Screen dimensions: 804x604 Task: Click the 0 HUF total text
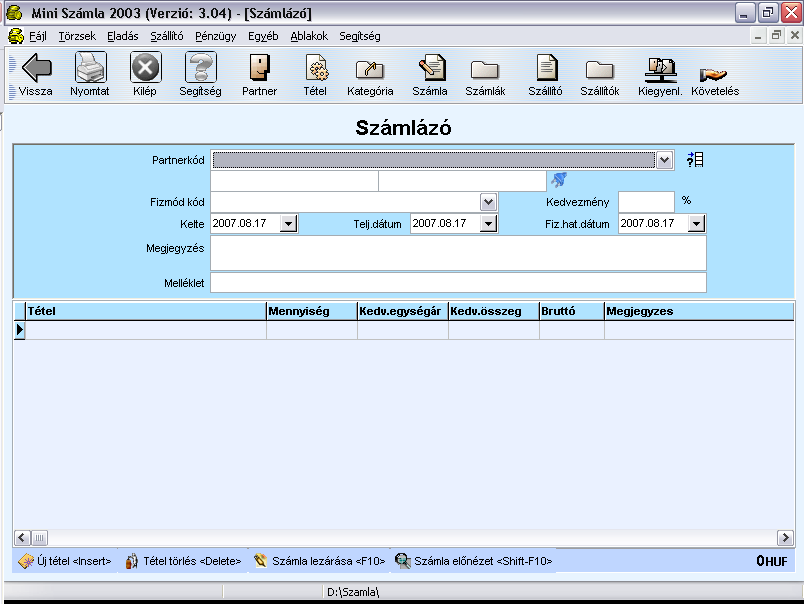(x=772, y=561)
